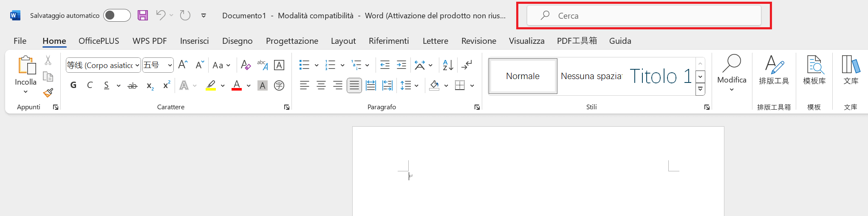Switch to Inserisci tab
Image resolution: width=868 pixels, height=216 pixels.
coord(195,41)
